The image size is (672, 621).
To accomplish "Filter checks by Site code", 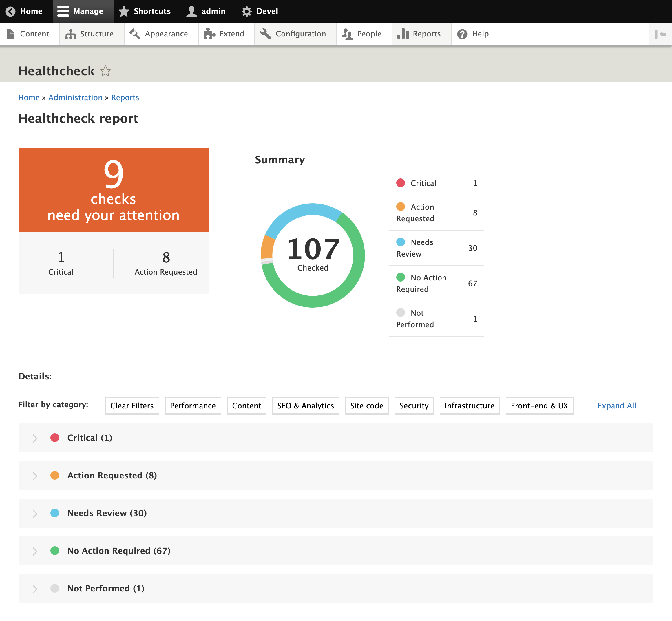I will click(x=367, y=406).
